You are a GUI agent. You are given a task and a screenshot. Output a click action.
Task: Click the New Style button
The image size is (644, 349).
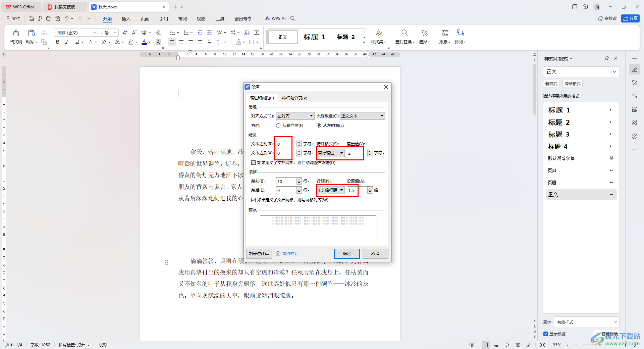[x=551, y=84]
